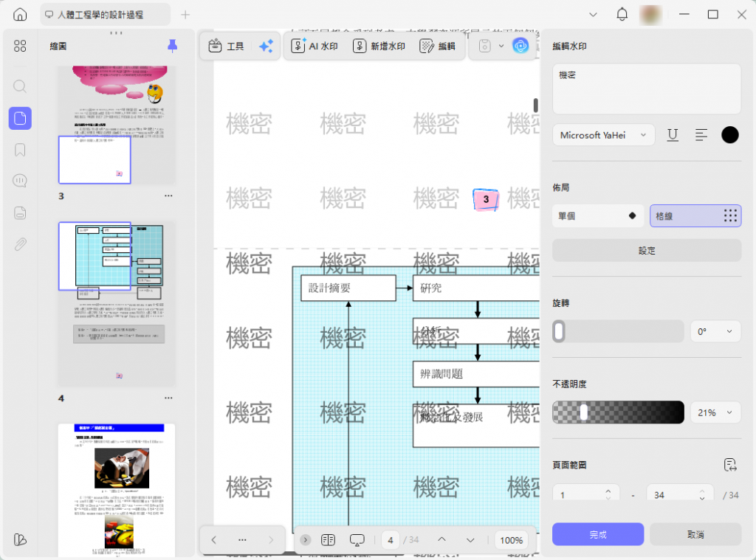Open the notifications bell
This screenshot has width=756, height=560.
pyautogui.click(x=622, y=15)
